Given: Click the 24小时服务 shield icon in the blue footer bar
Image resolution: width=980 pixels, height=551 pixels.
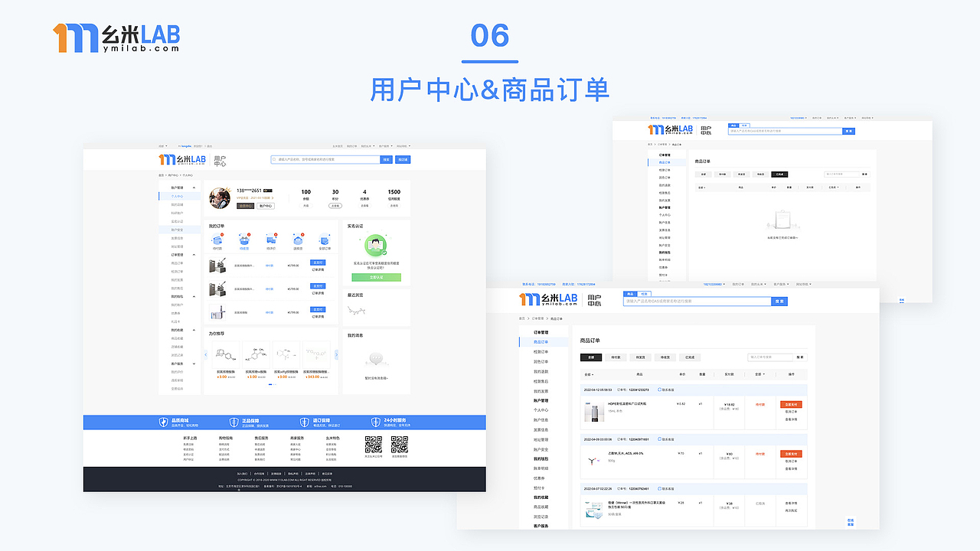Looking at the screenshot, I should [x=377, y=422].
